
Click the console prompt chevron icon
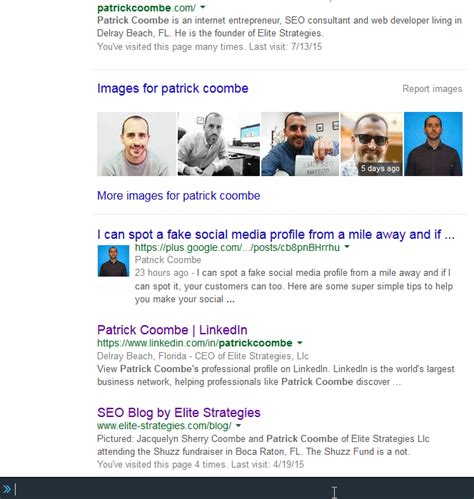point(7,489)
